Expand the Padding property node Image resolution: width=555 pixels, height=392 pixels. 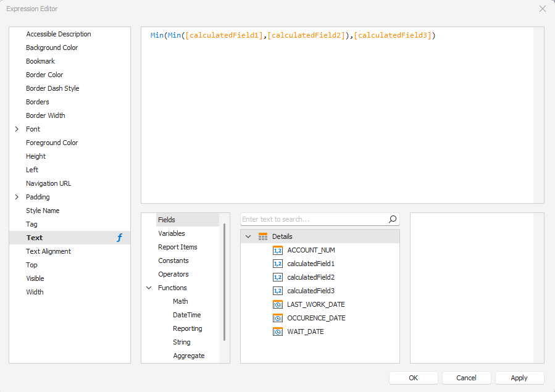point(17,197)
